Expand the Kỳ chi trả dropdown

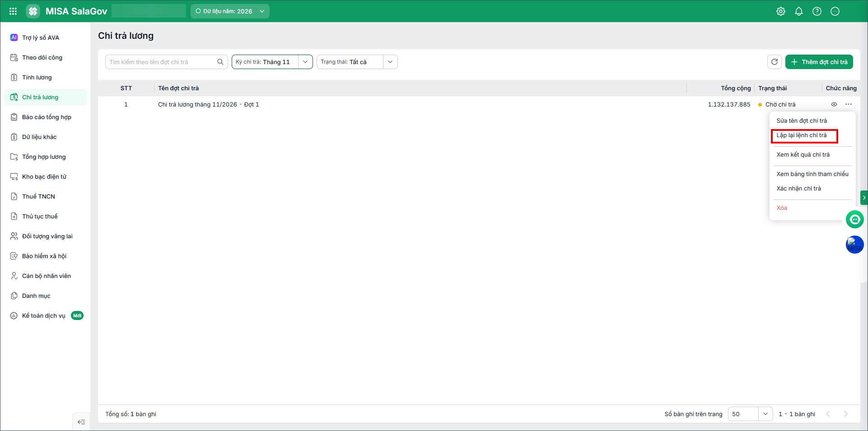[305, 62]
